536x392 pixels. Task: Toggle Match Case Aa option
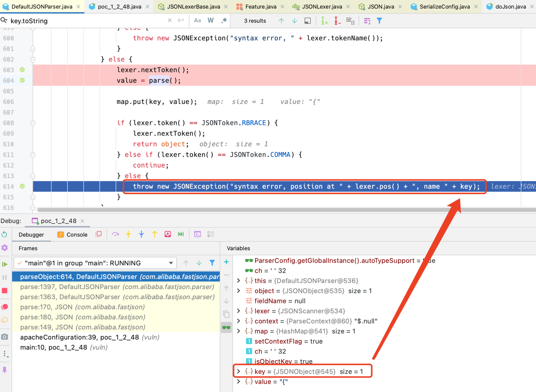pyautogui.click(x=198, y=20)
